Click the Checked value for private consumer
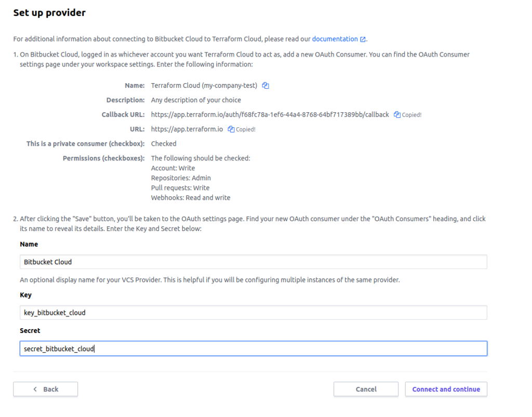Image resolution: width=532 pixels, height=417 pixels. click(x=164, y=144)
